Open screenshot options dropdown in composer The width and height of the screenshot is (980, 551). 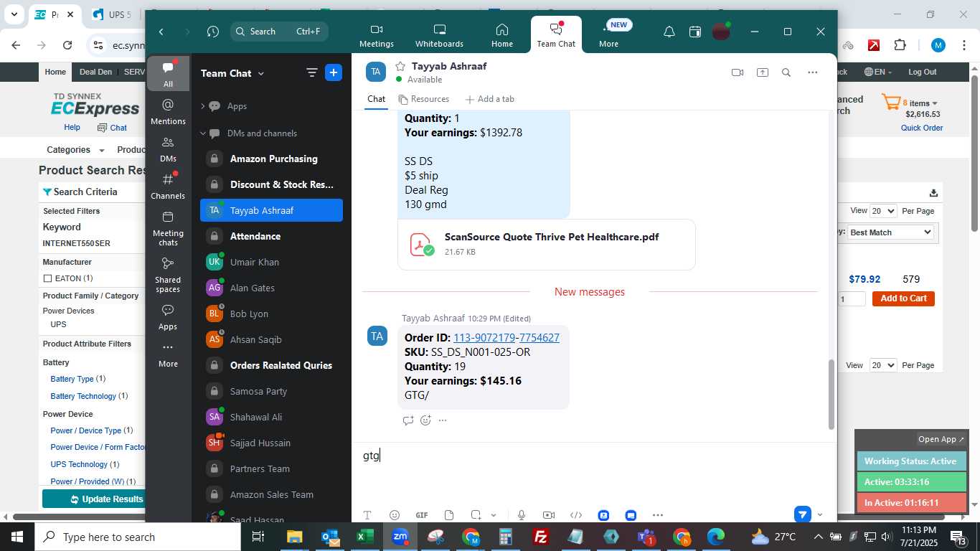pyautogui.click(x=494, y=515)
